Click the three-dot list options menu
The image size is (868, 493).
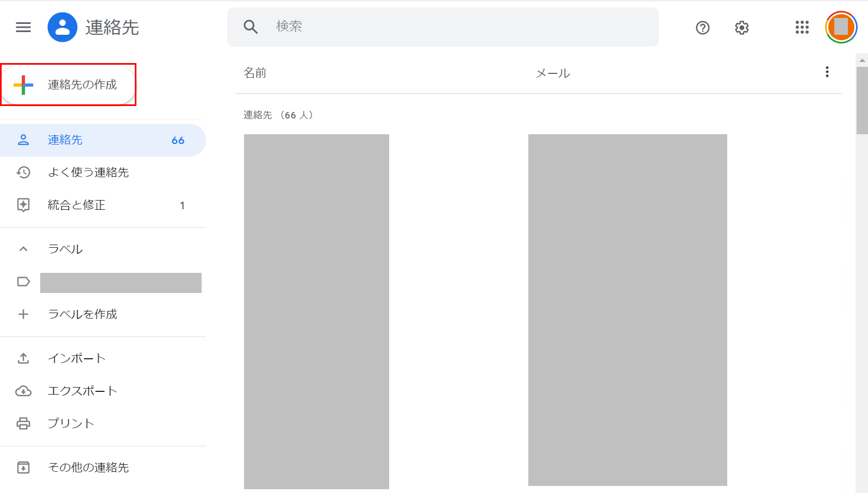827,72
